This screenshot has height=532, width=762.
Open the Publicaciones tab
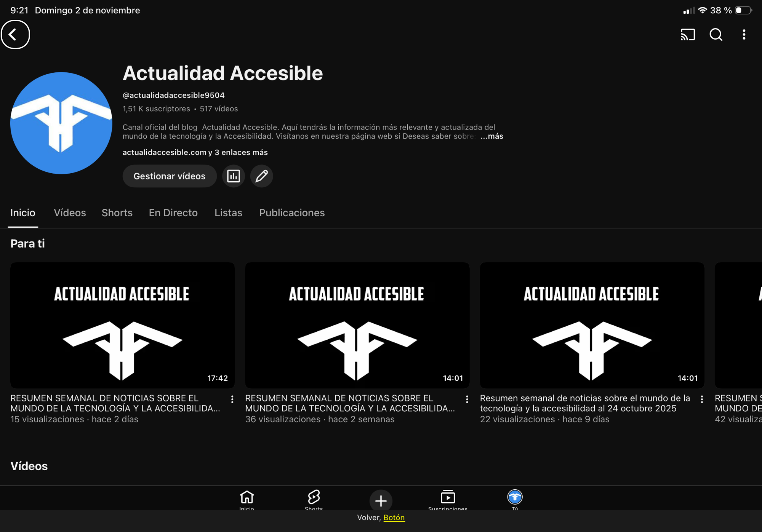click(292, 213)
